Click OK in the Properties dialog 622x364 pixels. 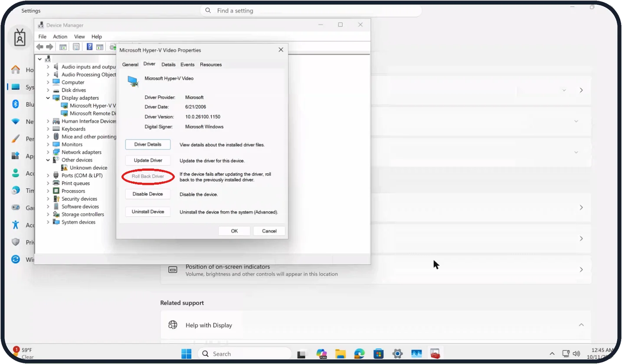[x=234, y=231]
